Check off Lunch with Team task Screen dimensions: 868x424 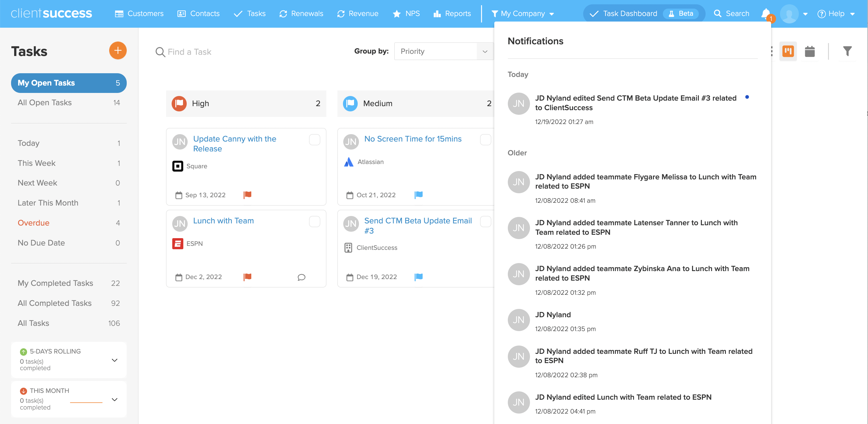[314, 222]
